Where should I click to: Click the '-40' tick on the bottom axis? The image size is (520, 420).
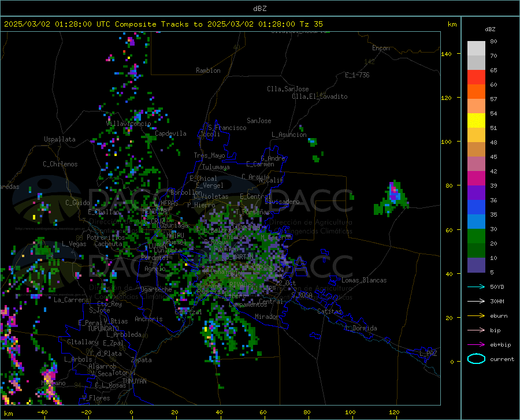[42, 412]
